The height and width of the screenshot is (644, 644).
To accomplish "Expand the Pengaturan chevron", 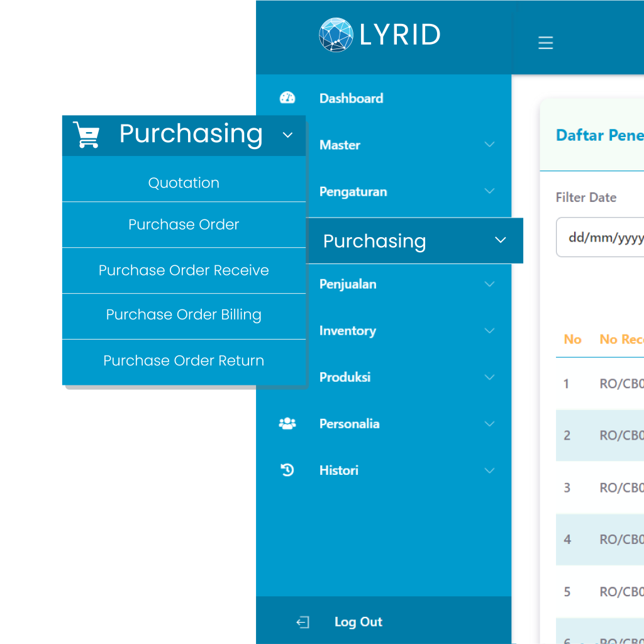I will (x=489, y=191).
